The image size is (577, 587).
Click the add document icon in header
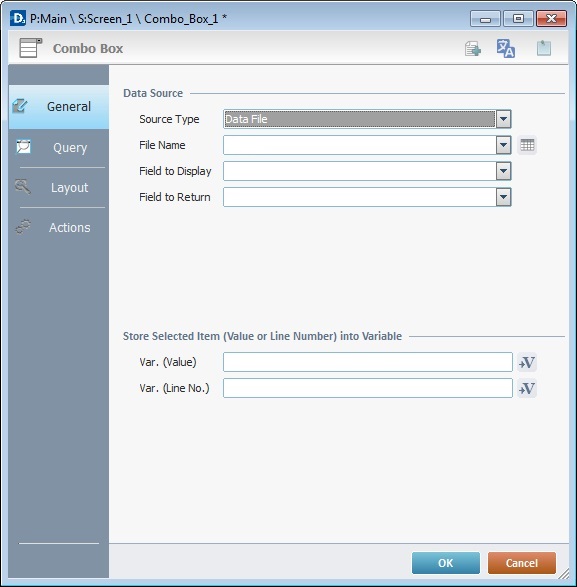point(473,49)
